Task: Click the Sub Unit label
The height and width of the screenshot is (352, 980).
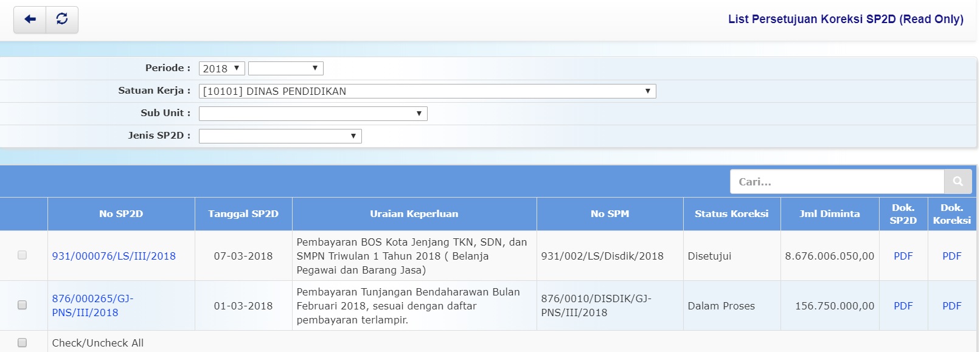Action: pos(165,113)
